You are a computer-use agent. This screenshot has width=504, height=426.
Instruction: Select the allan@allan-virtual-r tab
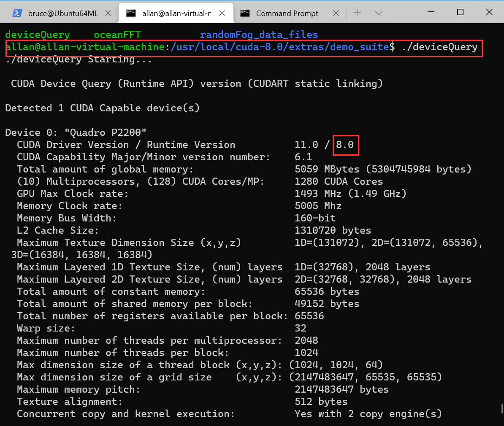click(x=176, y=13)
